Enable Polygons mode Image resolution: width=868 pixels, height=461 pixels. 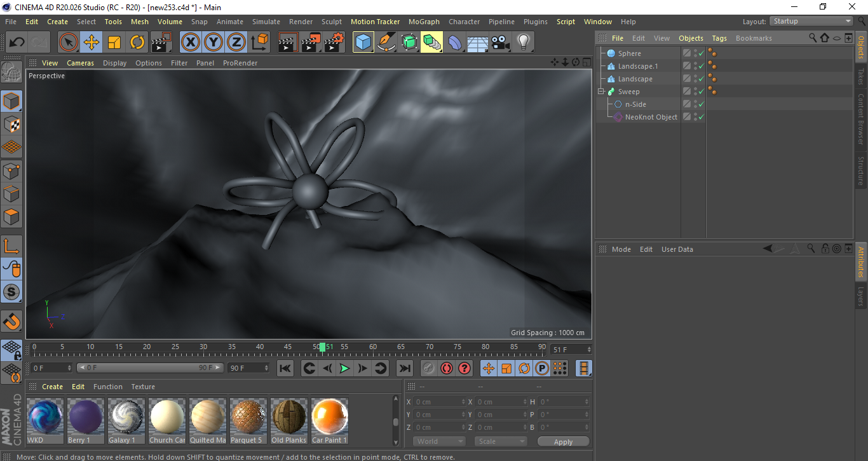pyautogui.click(x=11, y=217)
